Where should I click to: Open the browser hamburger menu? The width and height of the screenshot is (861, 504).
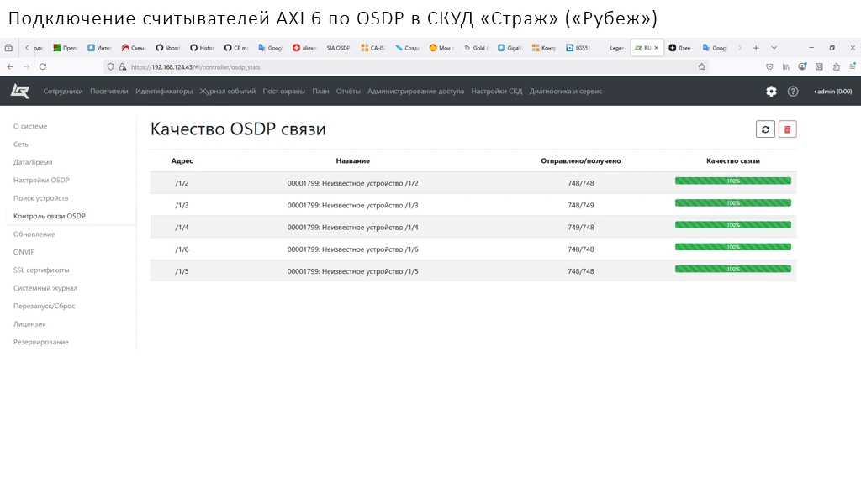852,66
